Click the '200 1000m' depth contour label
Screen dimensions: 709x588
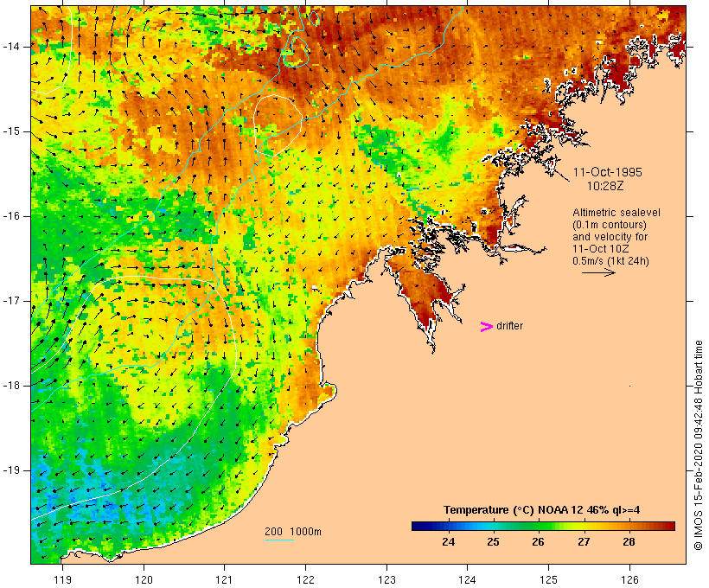click(x=293, y=532)
